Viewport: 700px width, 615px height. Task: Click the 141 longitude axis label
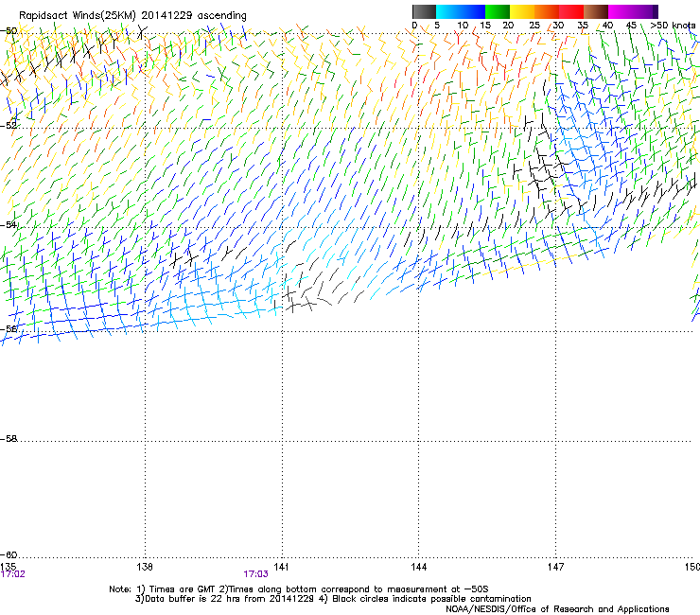coord(281,567)
